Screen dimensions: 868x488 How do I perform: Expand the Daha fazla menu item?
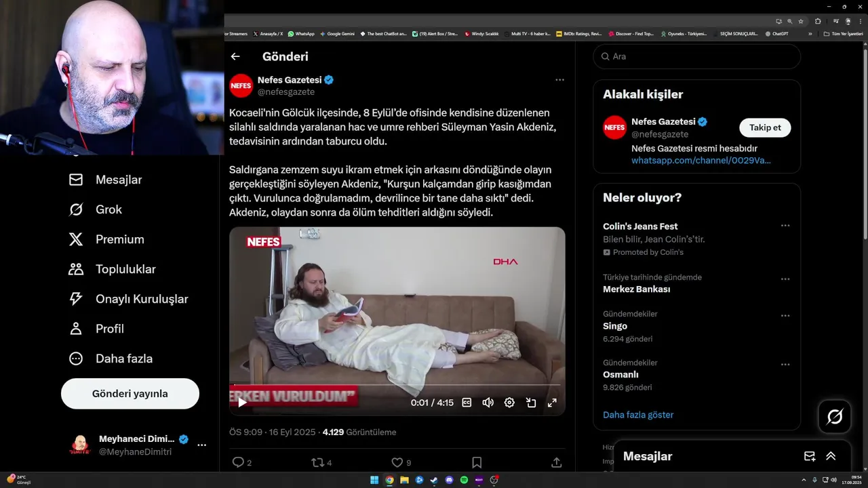111,359
